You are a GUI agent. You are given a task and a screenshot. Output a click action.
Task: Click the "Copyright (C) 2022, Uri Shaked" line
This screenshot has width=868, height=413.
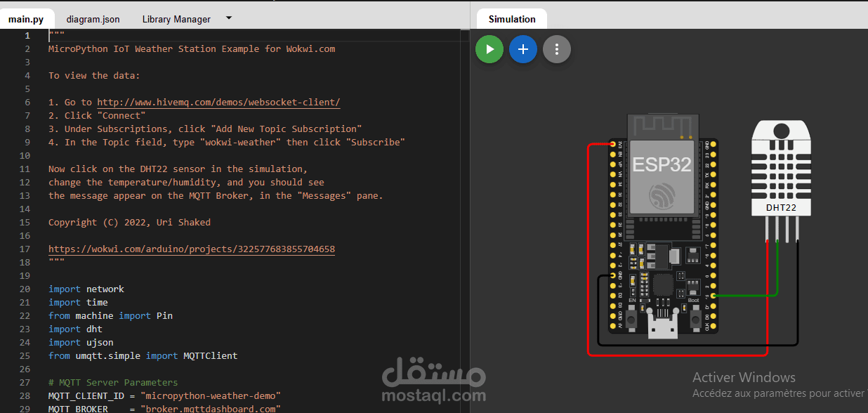(x=129, y=223)
